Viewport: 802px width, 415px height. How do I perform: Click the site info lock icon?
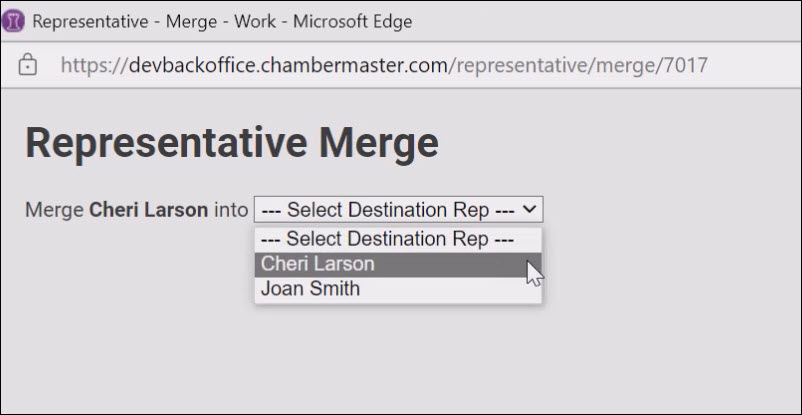[28, 66]
